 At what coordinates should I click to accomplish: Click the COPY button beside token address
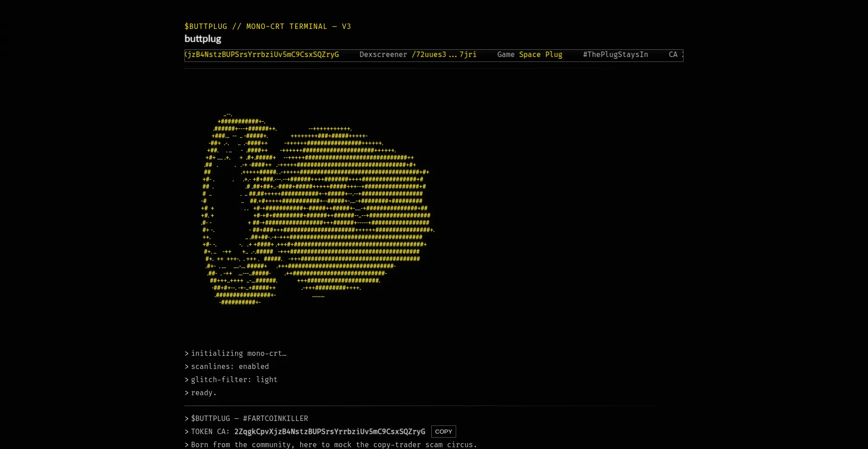pos(443,431)
